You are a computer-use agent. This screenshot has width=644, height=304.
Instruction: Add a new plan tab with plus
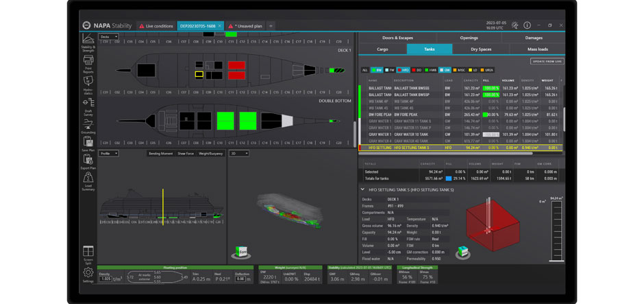coord(271,26)
